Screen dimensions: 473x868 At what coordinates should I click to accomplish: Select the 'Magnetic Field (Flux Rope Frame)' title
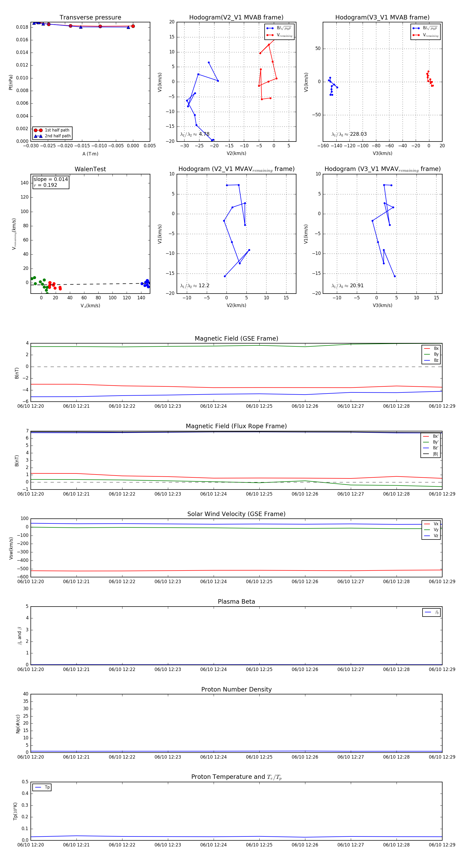coord(236,426)
